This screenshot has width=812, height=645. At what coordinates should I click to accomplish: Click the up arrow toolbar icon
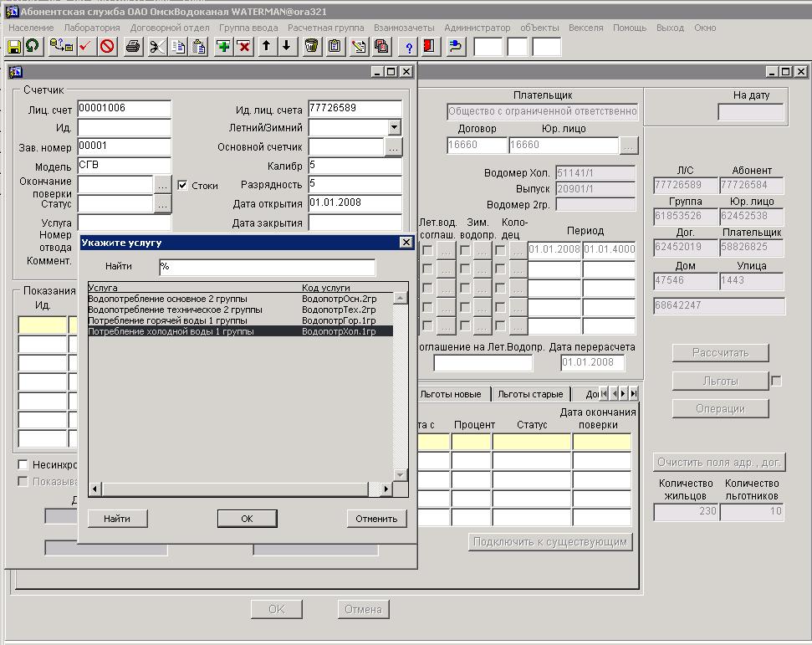pos(266,47)
